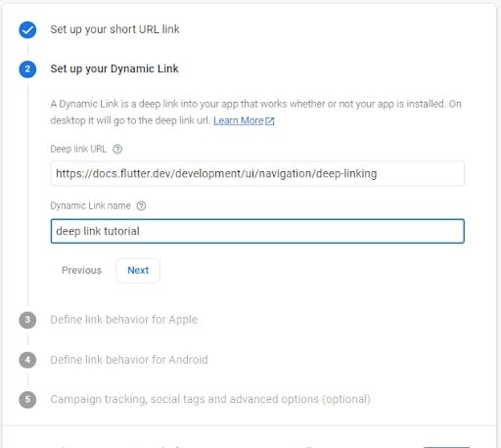Click the blue step 2 number badge
501x448 pixels.
27,69
